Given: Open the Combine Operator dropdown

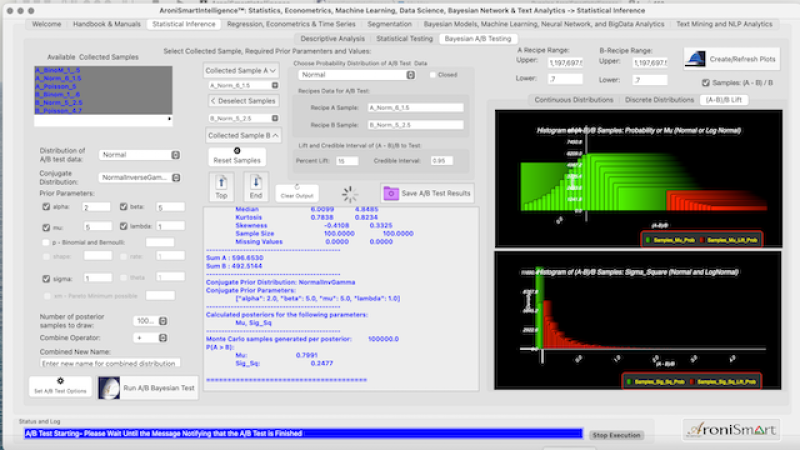Looking at the screenshot, I should coord(151,338).
